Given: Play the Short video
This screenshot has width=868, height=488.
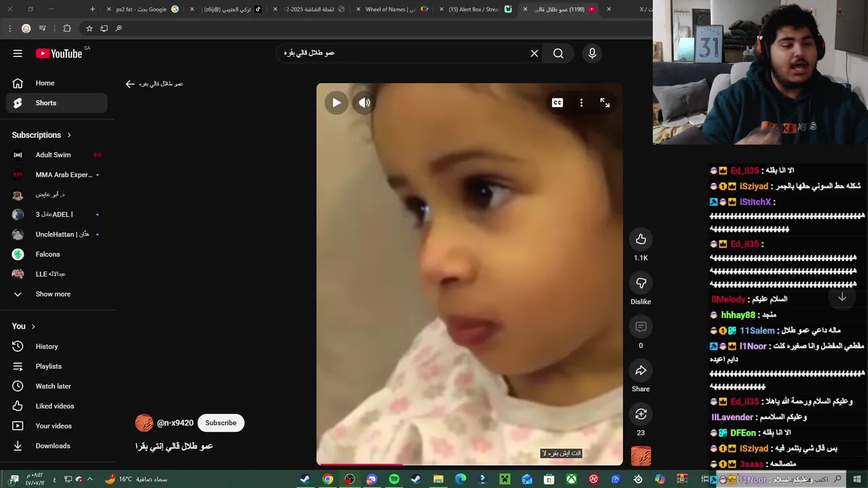Looking at the screenshot, I should 336,103.
